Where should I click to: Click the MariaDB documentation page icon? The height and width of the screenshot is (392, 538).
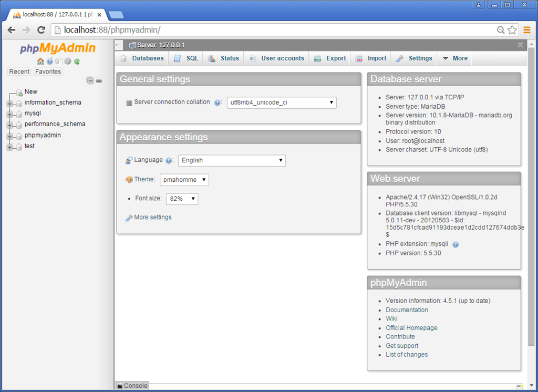click(x=59, y=61)
